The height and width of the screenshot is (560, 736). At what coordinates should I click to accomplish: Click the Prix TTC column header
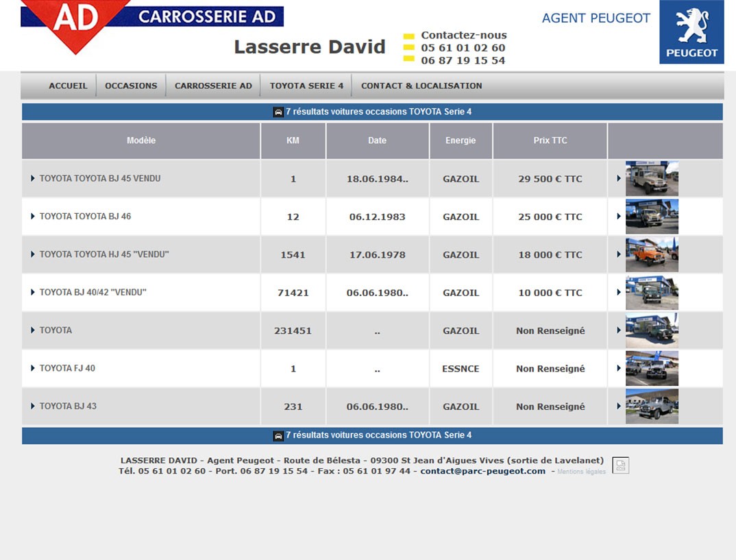tap(550, 141)
